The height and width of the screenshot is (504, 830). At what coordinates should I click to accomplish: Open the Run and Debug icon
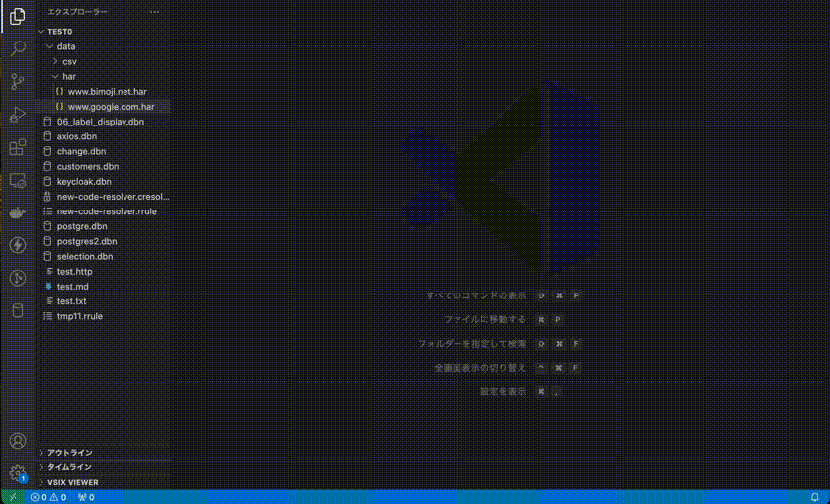pyautogui.click(x=18, y=115)
